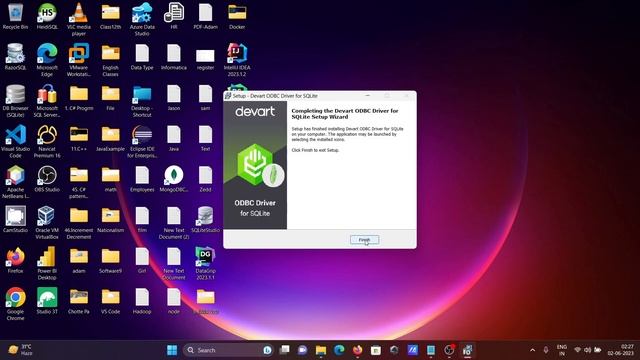Image resolution: width=640 pixels, height=360 pixels.
Task: Open Firefox from the taskbar
Action: pyautogui.click(x=358, y=350)
